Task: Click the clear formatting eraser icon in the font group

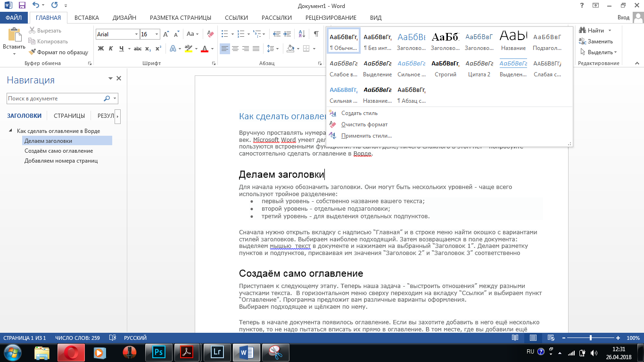Action: (210, 34)
